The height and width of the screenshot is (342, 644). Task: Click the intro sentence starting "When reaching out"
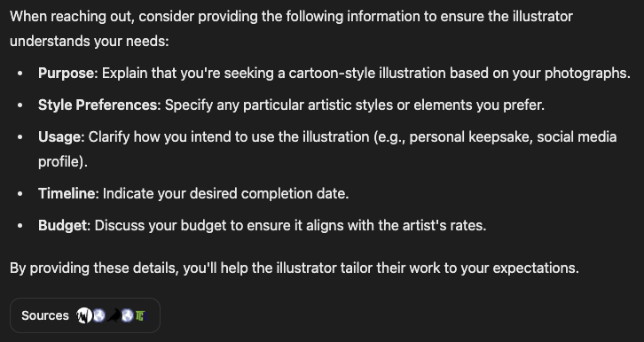291,28
